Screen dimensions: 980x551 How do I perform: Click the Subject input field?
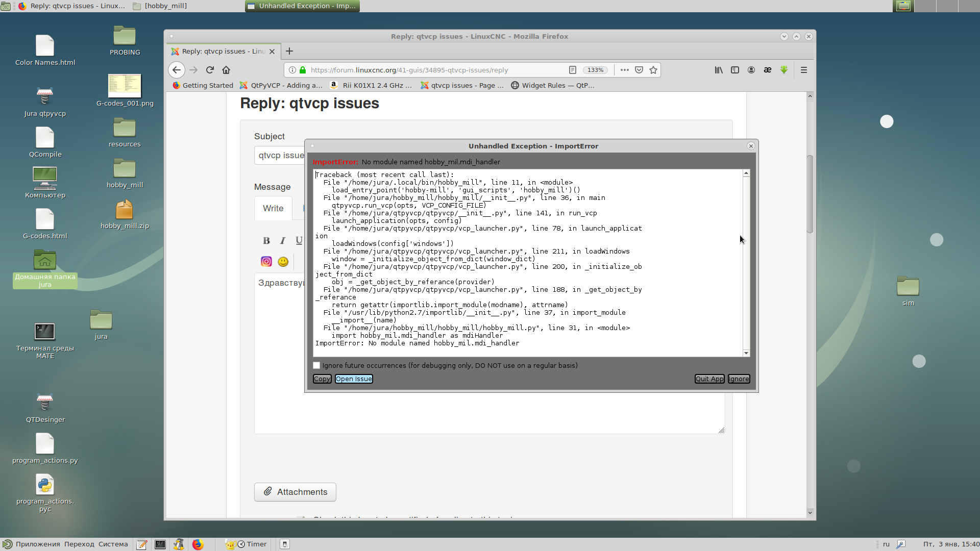coord(279,155)
